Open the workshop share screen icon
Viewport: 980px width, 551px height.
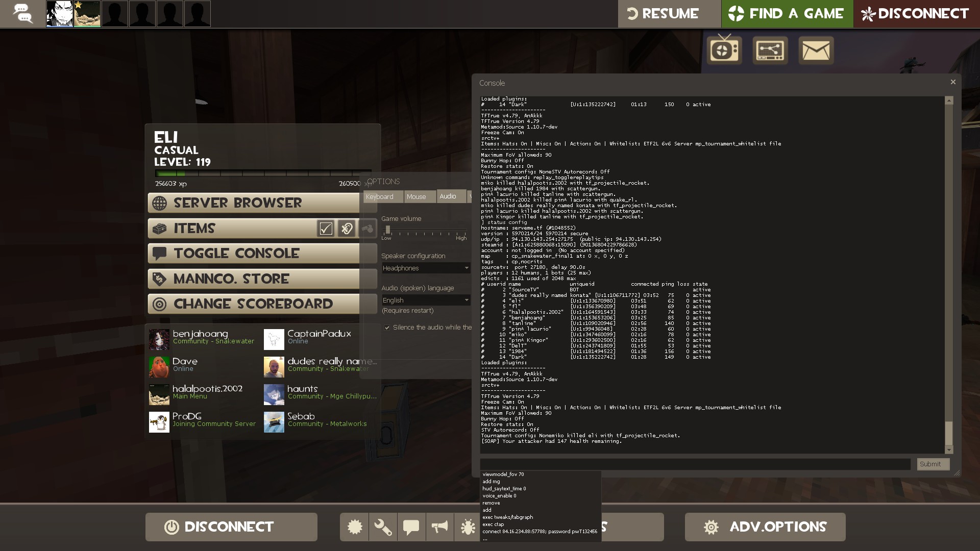click(770, 50)
